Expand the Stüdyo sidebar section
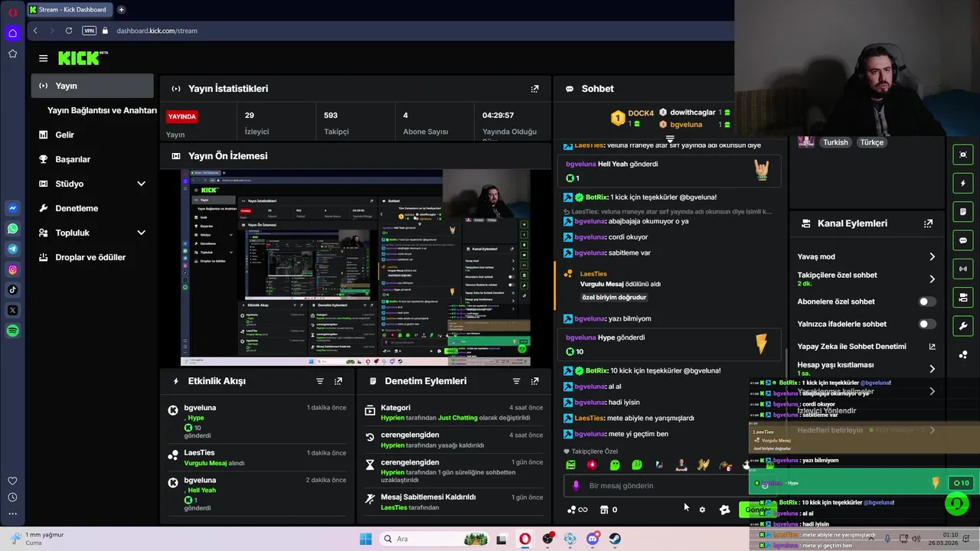This screenshot has height=551, width=980. coord(141,184)
